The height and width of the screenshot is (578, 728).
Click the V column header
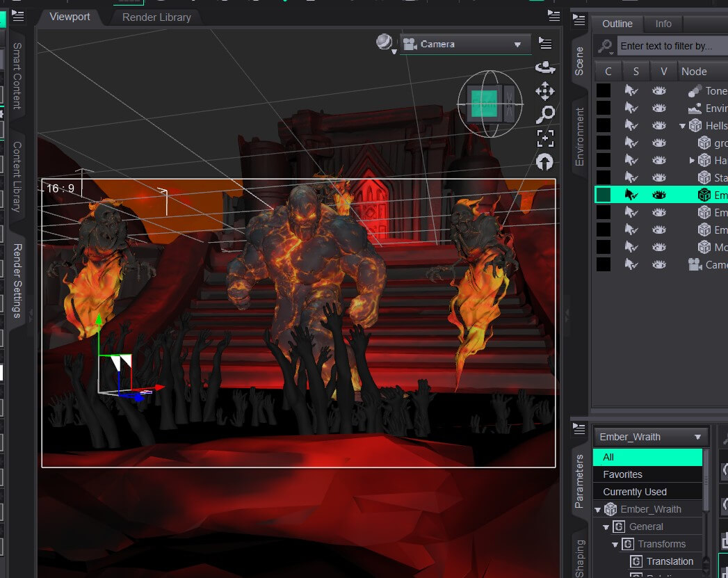(663, 72)
